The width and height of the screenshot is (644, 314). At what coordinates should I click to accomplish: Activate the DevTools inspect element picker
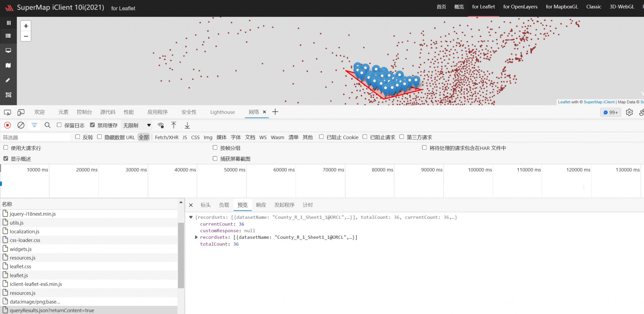[x=7, y=112]
